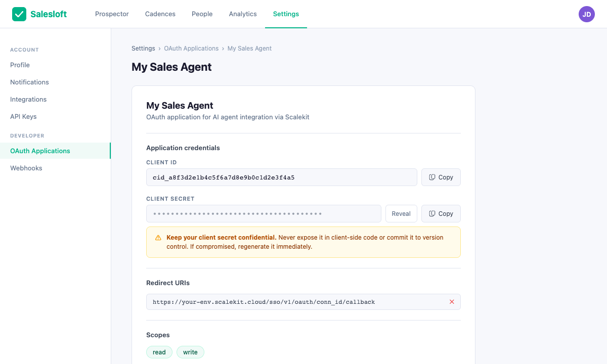This screenshot has width=607, height=364.
Task: Click the redirect URI callback URL text
Action: (x=264, y=302)
